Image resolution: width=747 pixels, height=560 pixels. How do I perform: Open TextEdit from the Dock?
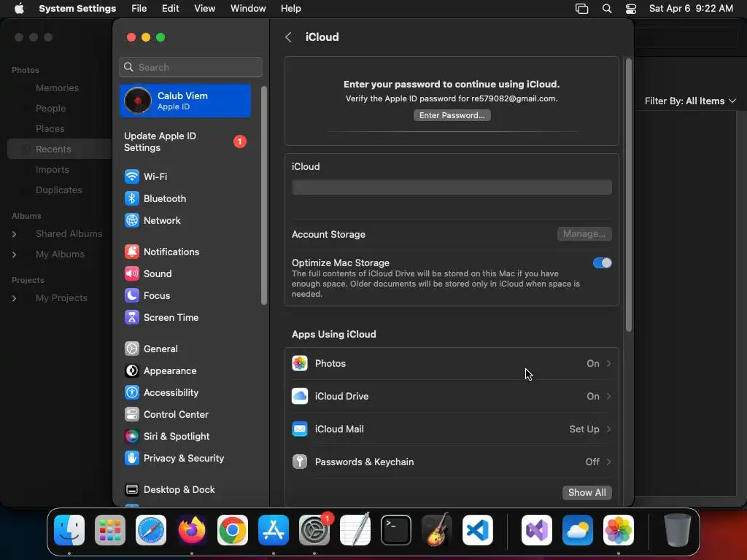tap(355, 530)
